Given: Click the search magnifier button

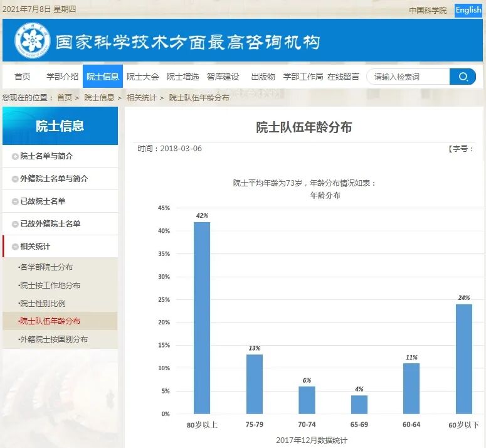Looking at the screenshot, I should coord(462,77).
